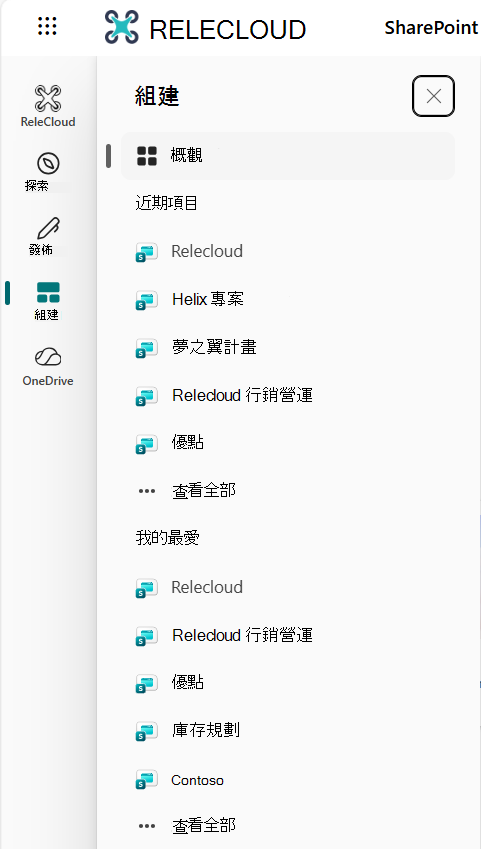The image size is (481, 849).
Task: Open the Helix 專案 site
Action: [208, 299]
